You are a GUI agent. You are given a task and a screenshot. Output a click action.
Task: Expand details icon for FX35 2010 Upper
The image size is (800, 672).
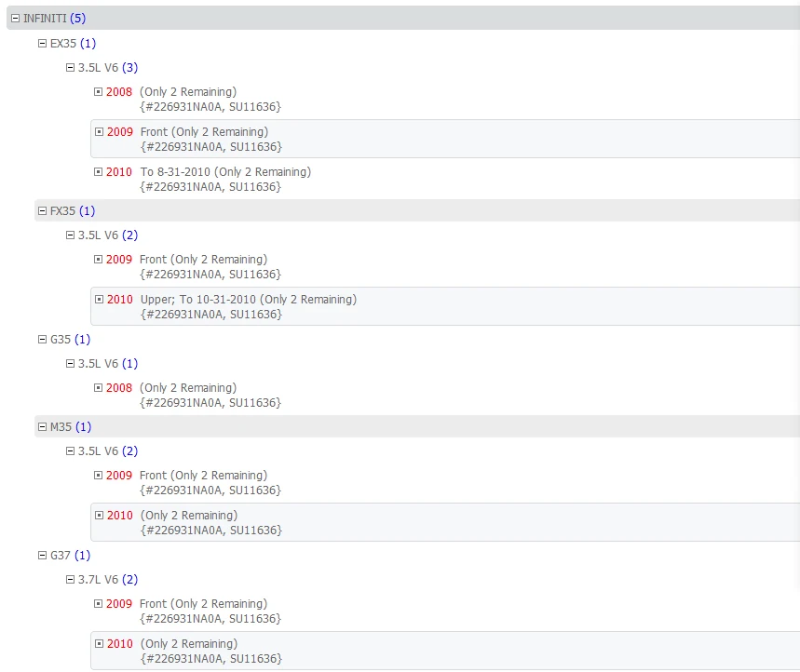click(100, 300)
